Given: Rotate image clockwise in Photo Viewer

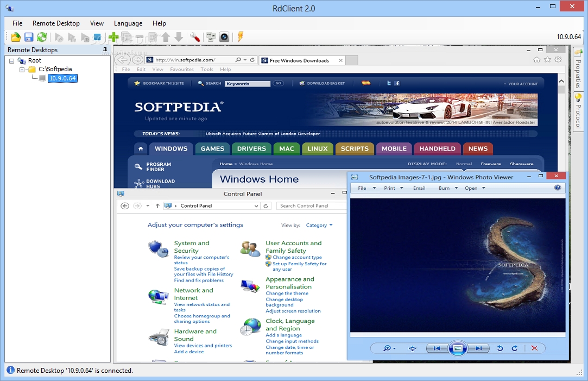Looking at the screenshot, I should pyautogui.click(x=515, y=348).
